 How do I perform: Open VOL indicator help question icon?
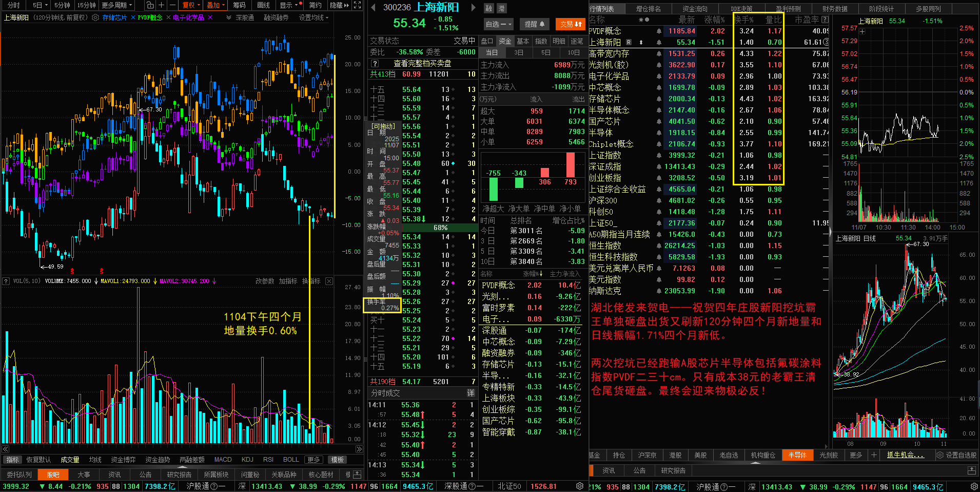[6, 281]
